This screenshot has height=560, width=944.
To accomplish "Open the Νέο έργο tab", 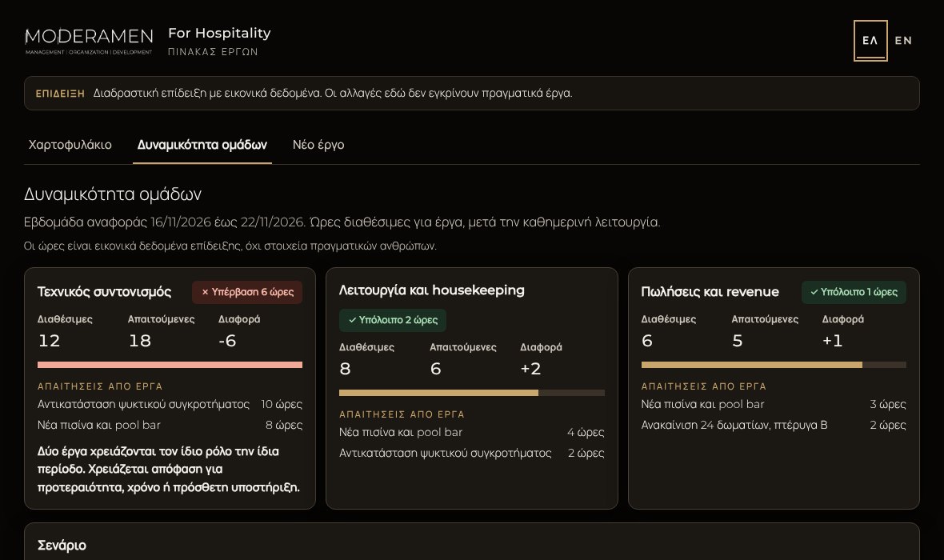I will (x=318, y=145).
